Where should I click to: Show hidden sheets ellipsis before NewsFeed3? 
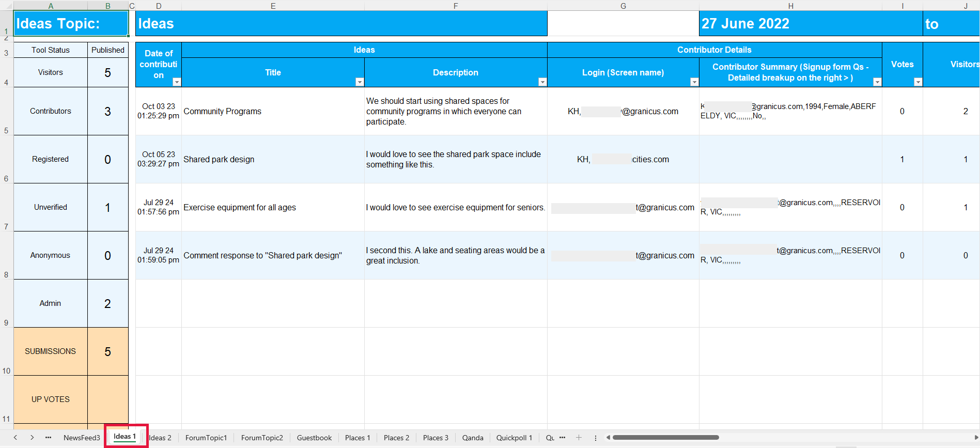pos(48,438)
